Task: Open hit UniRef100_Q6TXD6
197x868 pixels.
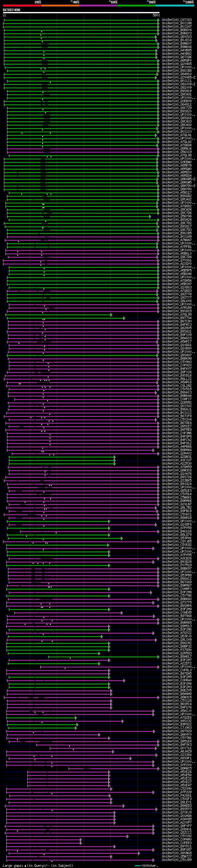Action: tap(177, 57)
